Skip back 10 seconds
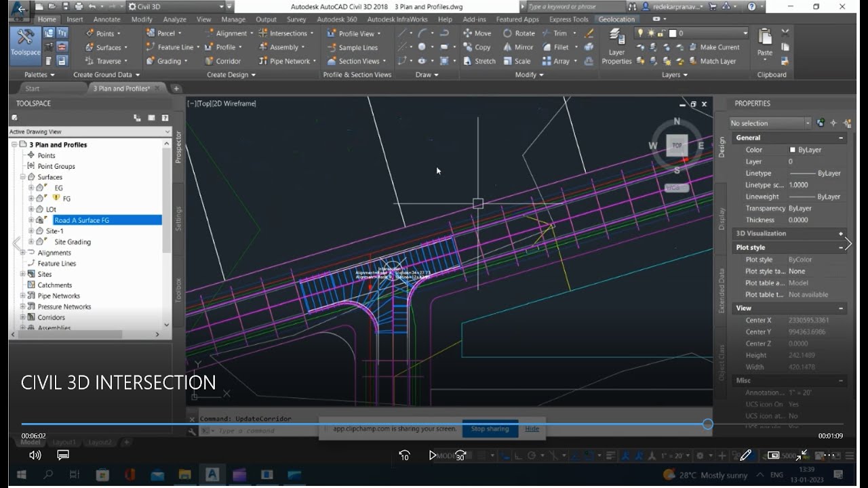The width and height of the screenshot is (868, 488). (x=405, y=455)
